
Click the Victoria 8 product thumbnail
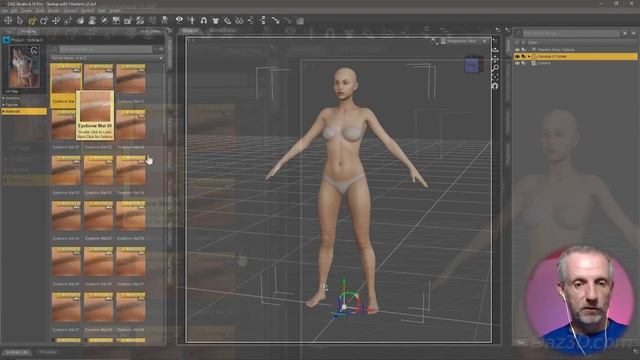[24, 67]
